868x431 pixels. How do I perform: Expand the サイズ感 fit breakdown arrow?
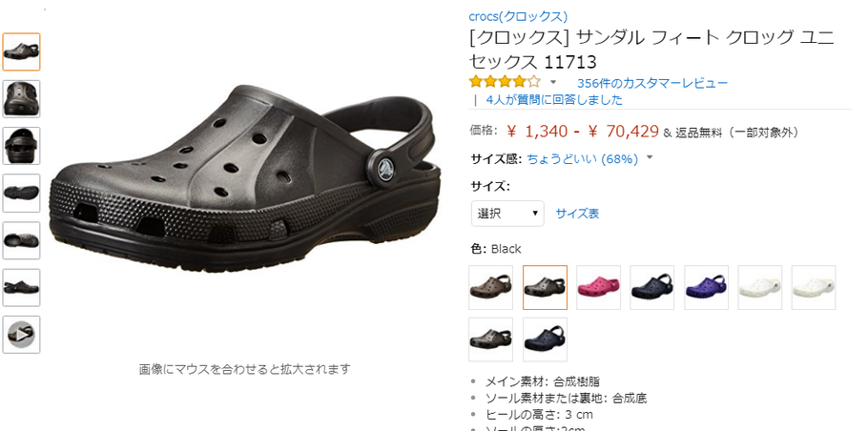tap(650, 157)
